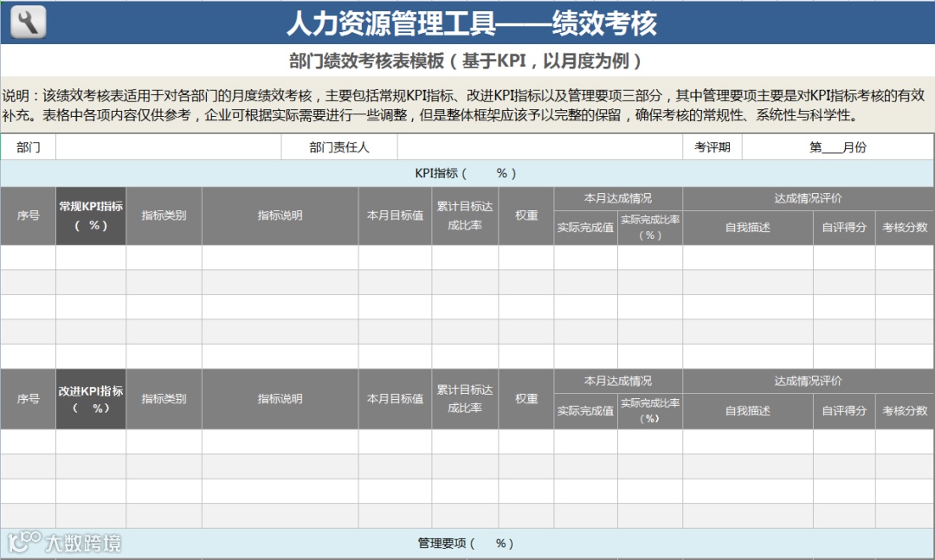935x560 pixels.
Task: Select the 考评期 label cell
Action: [x=713, y=147]
